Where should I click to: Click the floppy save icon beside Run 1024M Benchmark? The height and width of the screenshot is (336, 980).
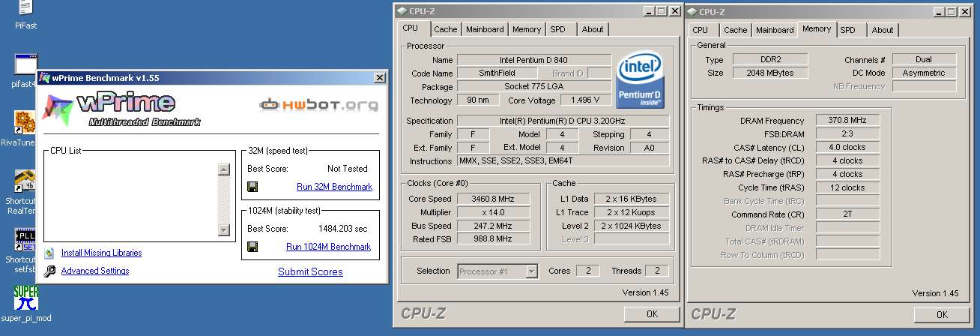(252, 247)
